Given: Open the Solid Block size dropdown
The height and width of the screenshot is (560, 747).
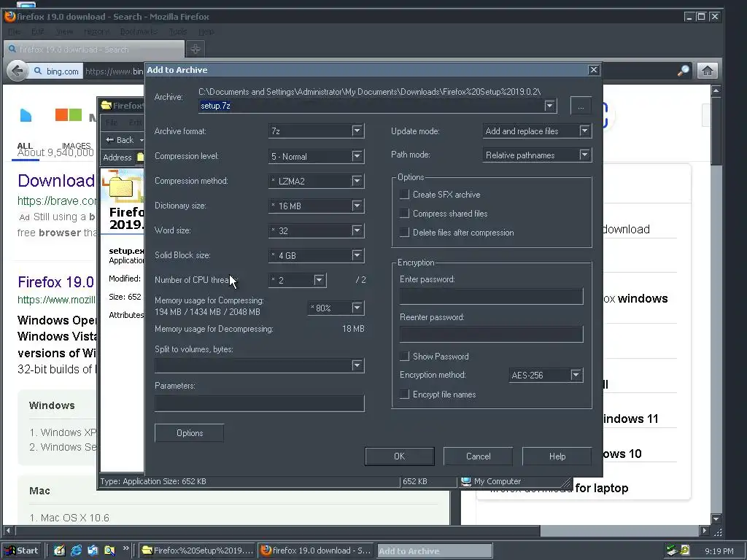Looking at the screenshot, I should tap(357, 255).
